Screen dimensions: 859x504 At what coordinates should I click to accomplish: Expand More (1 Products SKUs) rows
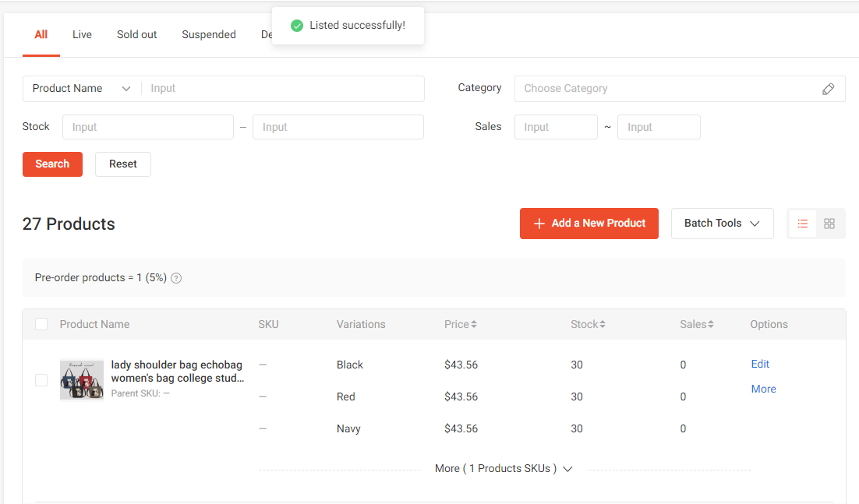(504, 469)
